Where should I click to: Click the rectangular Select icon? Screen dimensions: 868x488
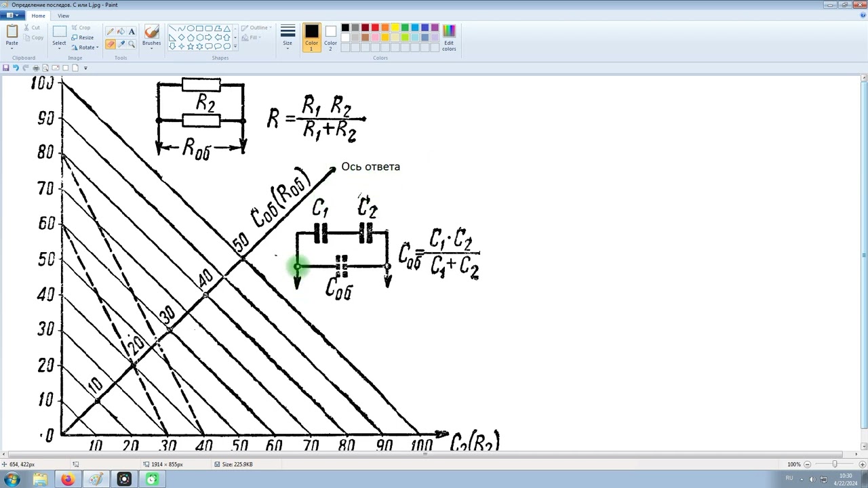tap(60, 32)
